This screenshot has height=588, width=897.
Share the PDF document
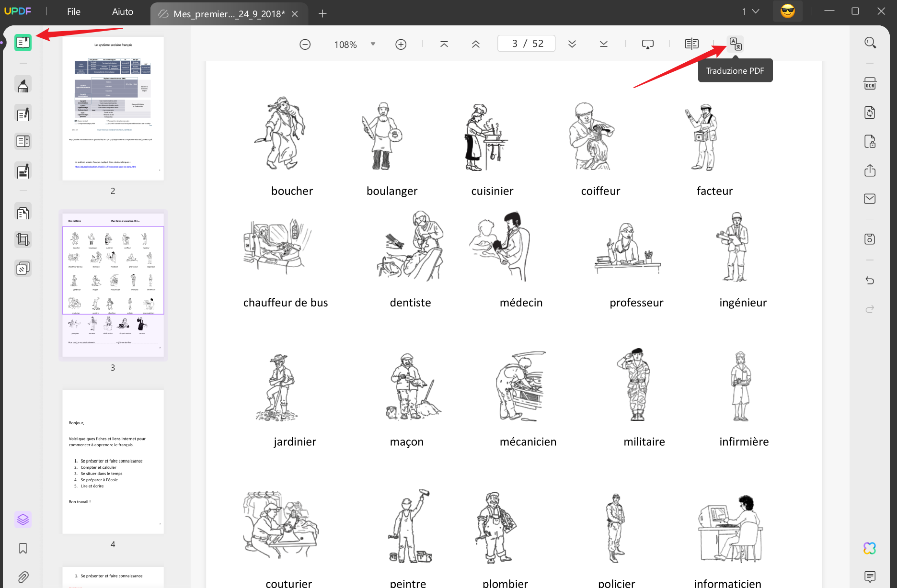pyautogui.click(x=870, y=170)
